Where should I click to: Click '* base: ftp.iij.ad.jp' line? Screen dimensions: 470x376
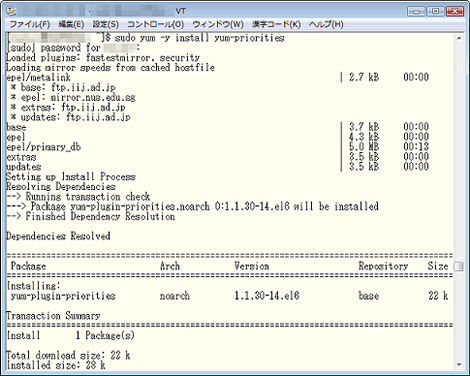click(63, 88)
